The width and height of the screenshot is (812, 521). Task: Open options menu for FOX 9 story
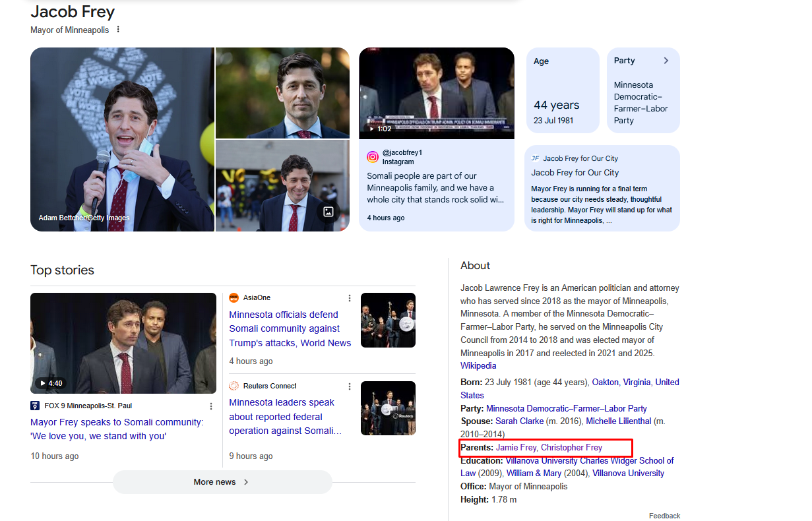click(211, 406)
